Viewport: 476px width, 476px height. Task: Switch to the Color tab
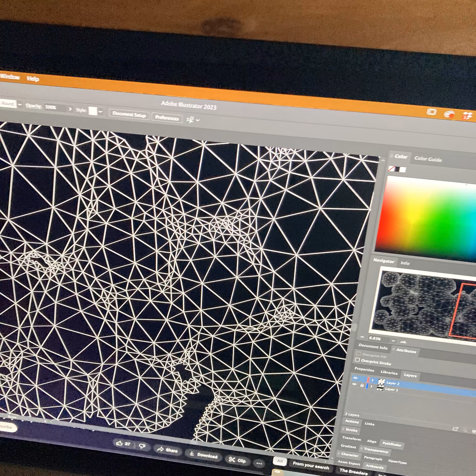(x=401, y=156)
